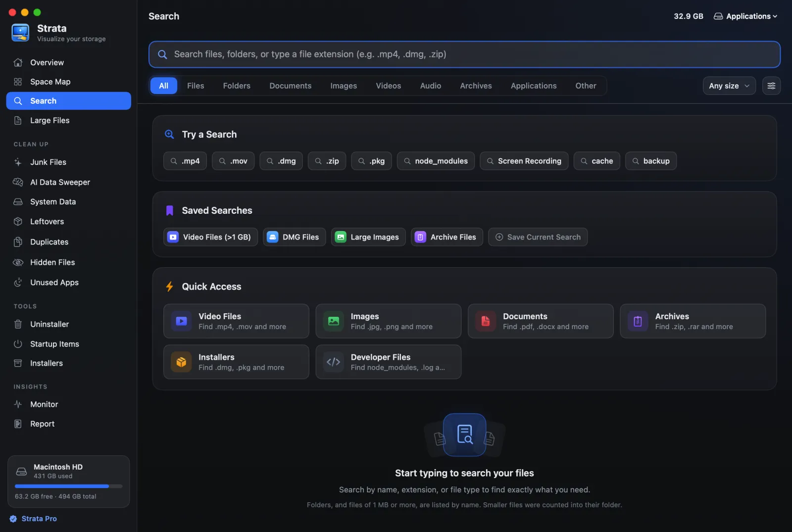Run the Screen Recording suggested search
Image resolution: width=792 pixels, height=532 pixels.
tap(524, 161)
